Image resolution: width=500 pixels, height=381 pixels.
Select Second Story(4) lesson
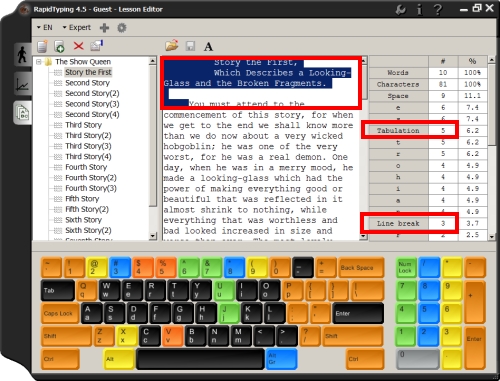92,114
